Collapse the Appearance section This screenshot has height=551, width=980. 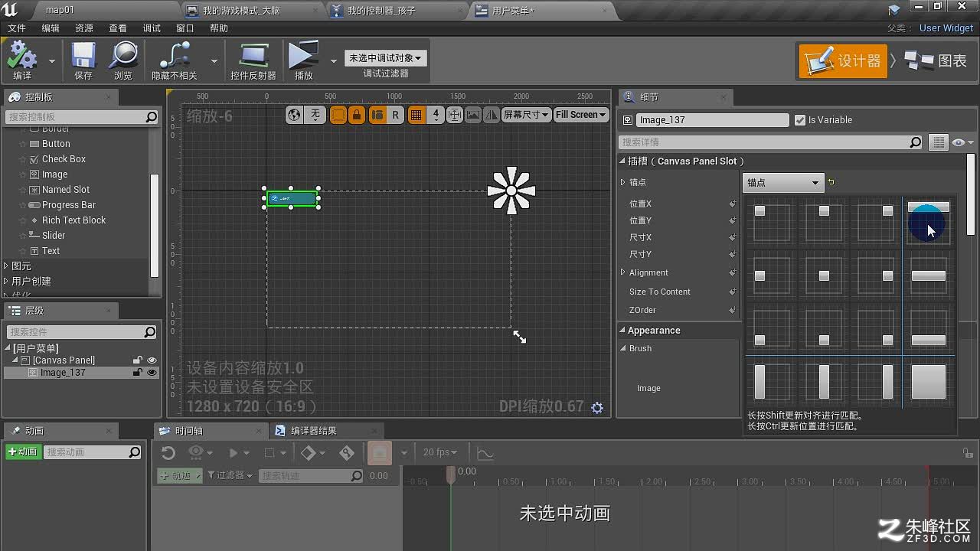click(x=622, y=331)
